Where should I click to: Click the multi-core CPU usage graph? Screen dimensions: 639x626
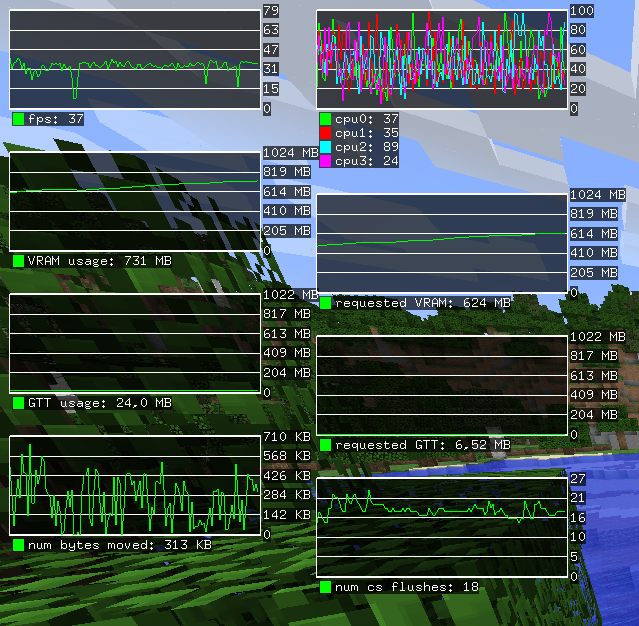tap(441, 59)
